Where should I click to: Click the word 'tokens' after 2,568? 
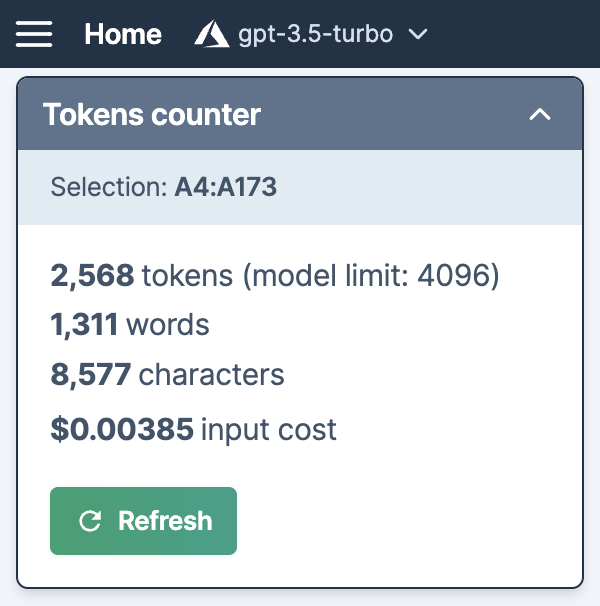point(188,276)
